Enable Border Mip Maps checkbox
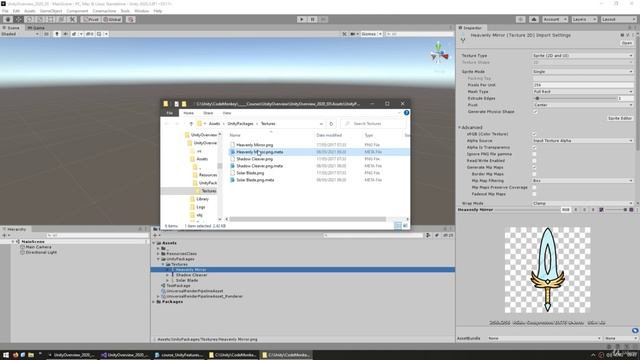This screenshot has width=640, height=360. point(535,174)
